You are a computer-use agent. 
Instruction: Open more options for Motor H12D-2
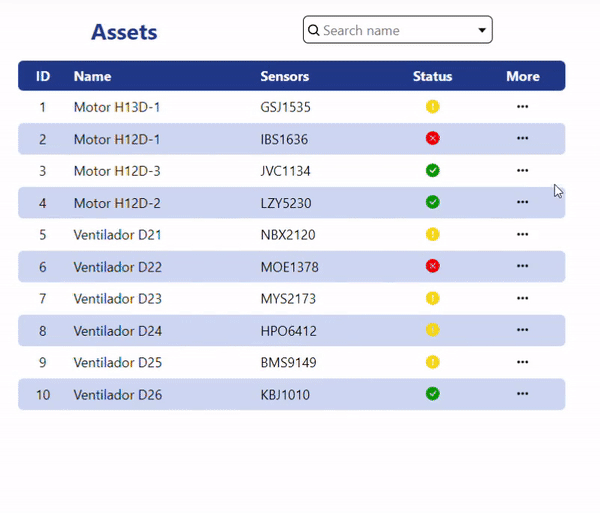click(x=522, y=202)
